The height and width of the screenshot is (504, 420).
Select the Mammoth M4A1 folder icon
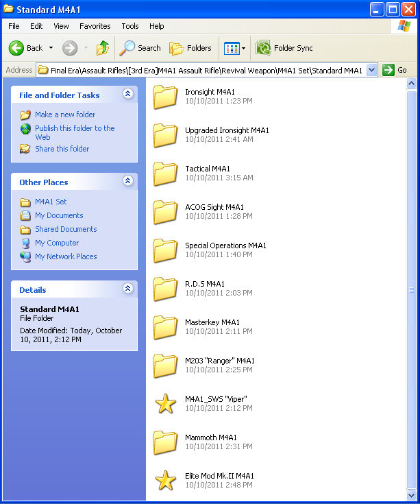point(165,442)
